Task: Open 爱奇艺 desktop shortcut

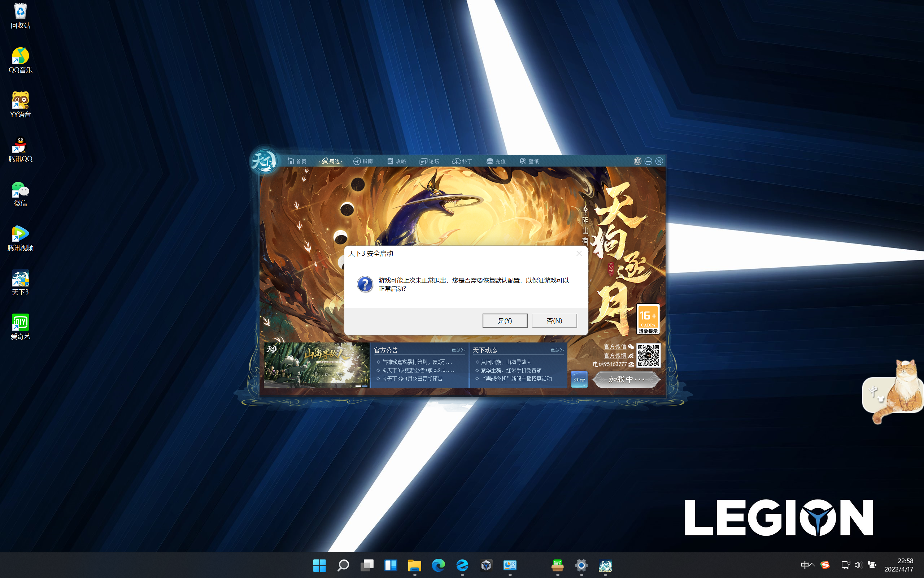Action: point(20,327)
